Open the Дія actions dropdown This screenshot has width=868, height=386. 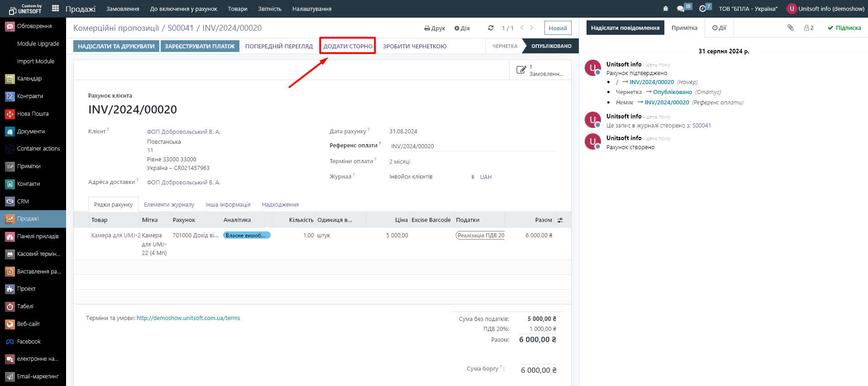point(462,28)
